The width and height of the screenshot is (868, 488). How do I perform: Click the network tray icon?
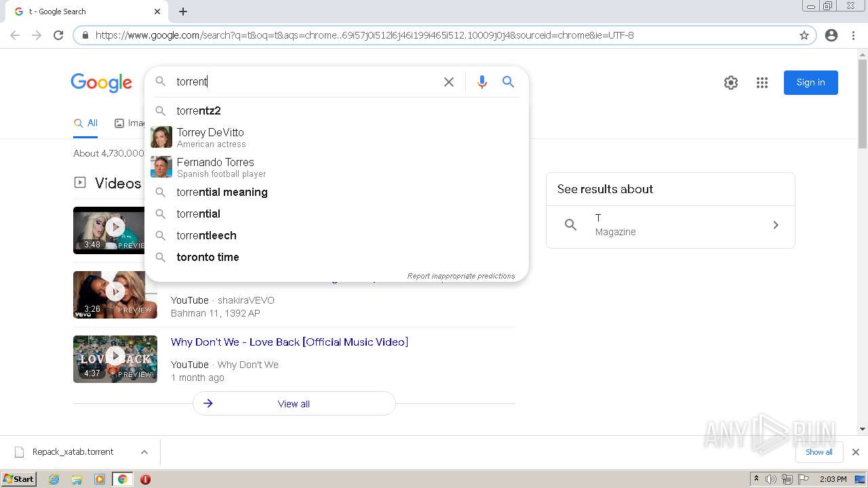[787, 479]
